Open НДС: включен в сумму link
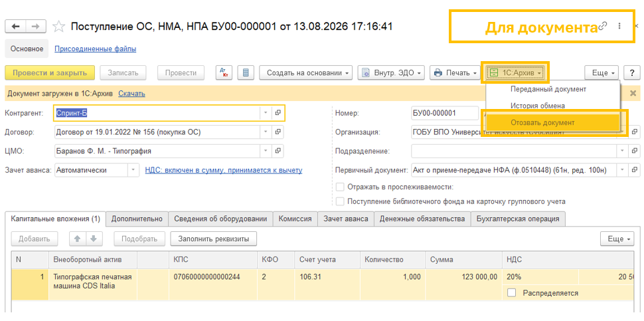 [x=224, y=169]
